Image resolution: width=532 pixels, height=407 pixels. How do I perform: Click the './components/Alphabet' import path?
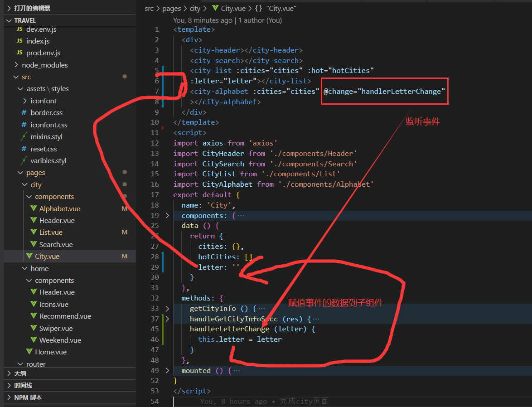[326, 184]
